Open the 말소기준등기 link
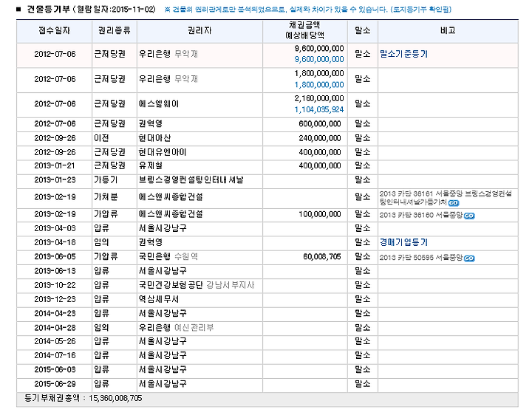Image resolution: width=532 pixels, height=415 pixels. (x=403, y=54)
